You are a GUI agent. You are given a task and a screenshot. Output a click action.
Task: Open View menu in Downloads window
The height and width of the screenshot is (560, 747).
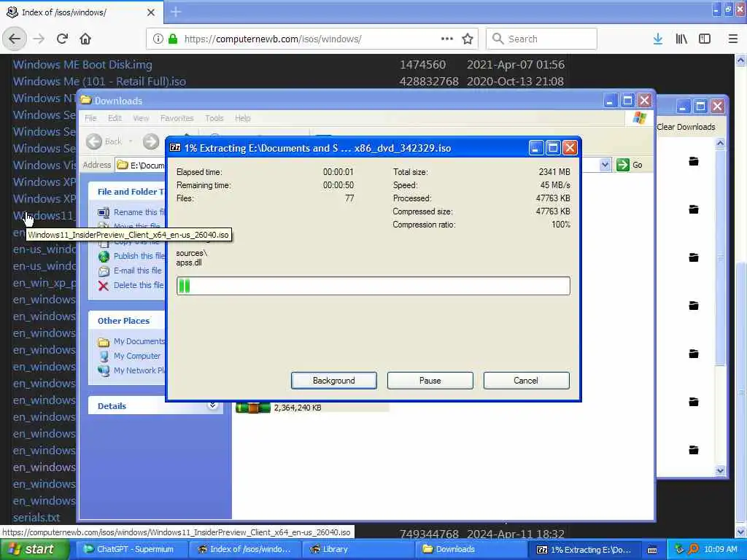(141, 118)
